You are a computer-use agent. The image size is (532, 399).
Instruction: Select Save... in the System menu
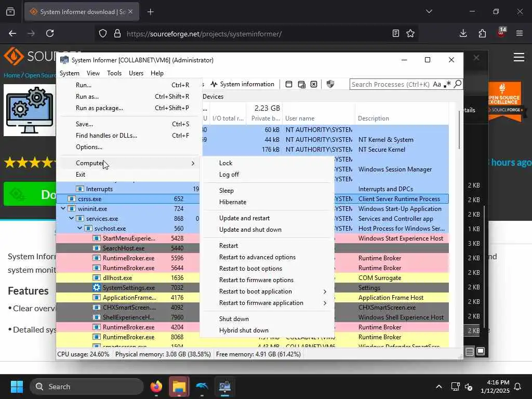pos(129,124)
